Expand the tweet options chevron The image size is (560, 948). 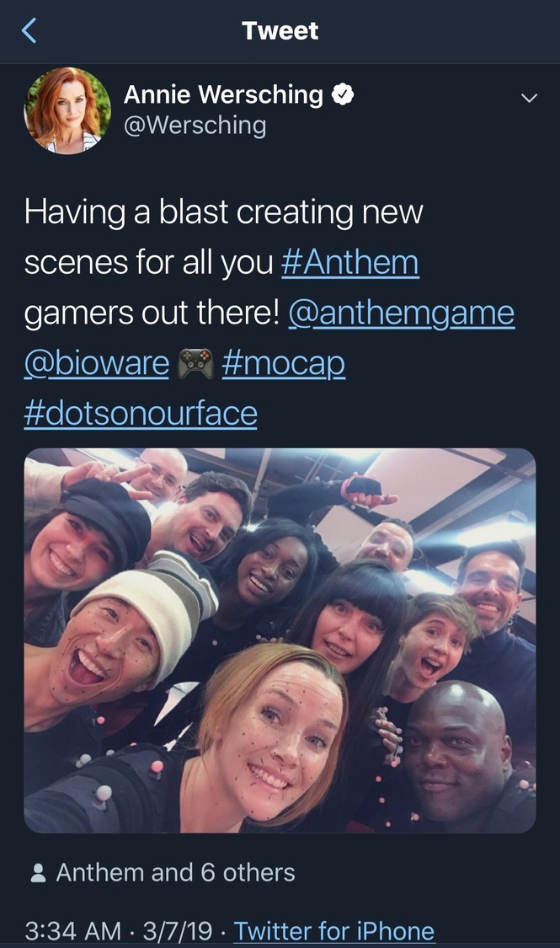point(529,98)
